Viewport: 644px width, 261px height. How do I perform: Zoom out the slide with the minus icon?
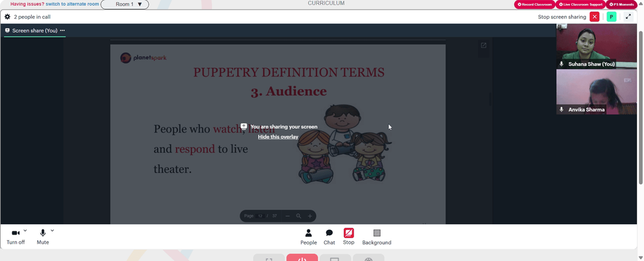pos(287,216)
